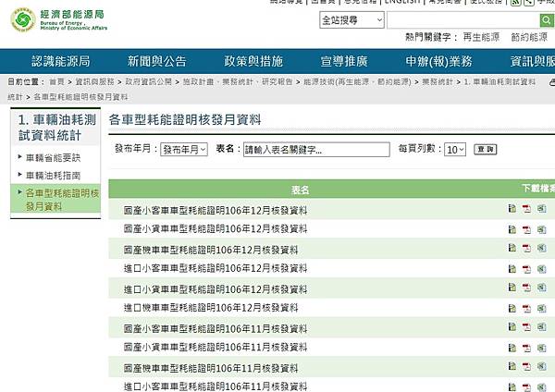The height and width of the screenshot is (392, 555).
Task: Open the 認識能源局 menu
Action: pyautogui.click(x=61, y=61)
